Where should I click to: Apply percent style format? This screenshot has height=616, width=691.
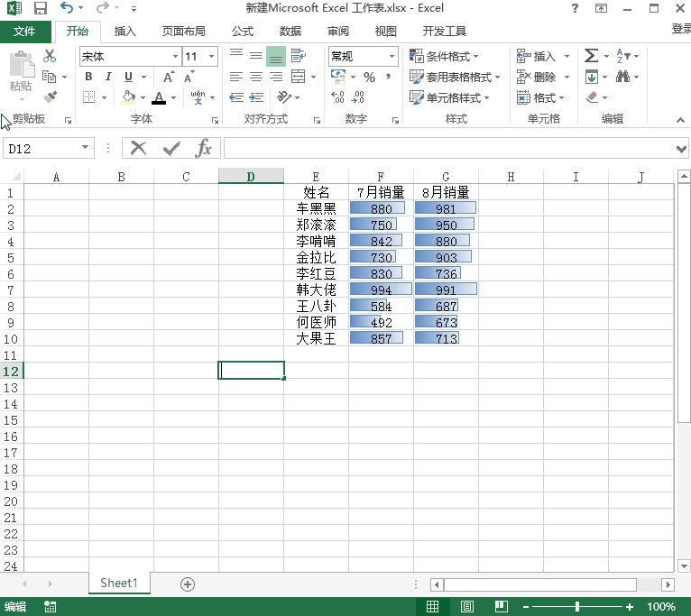coord(369,77)
